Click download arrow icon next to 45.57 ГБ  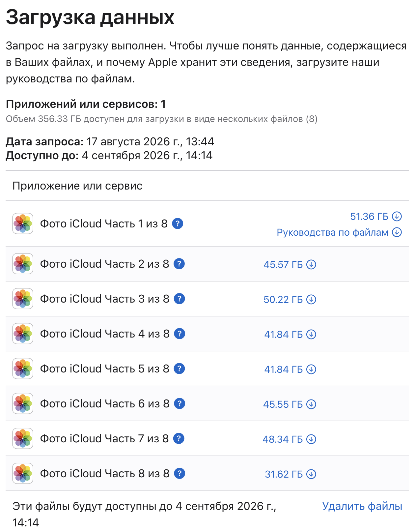point(311,264)
